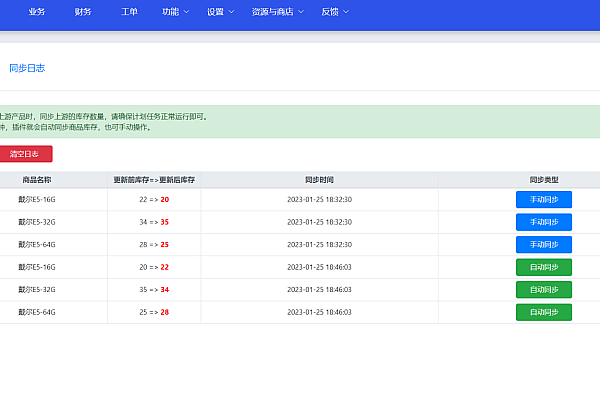This screenshot has height=400, width=600.
Task: Expand the 设置 dropdown menu
Action: 220,12
